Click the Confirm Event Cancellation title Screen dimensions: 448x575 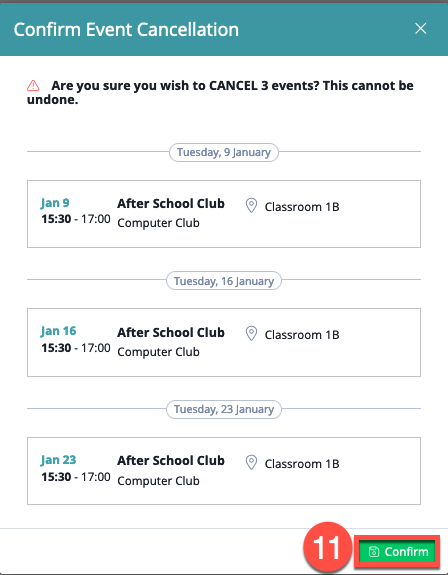(126, 29)
